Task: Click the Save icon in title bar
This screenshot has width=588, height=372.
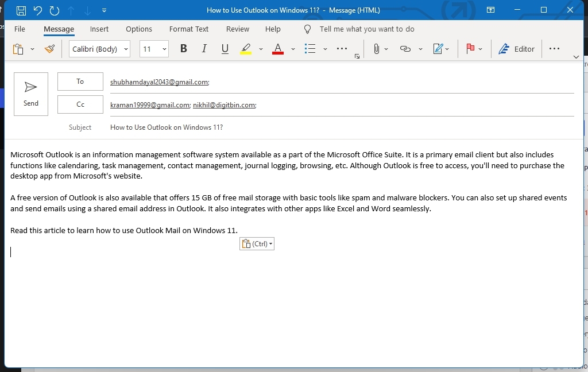Action: [x=21, y=10]
